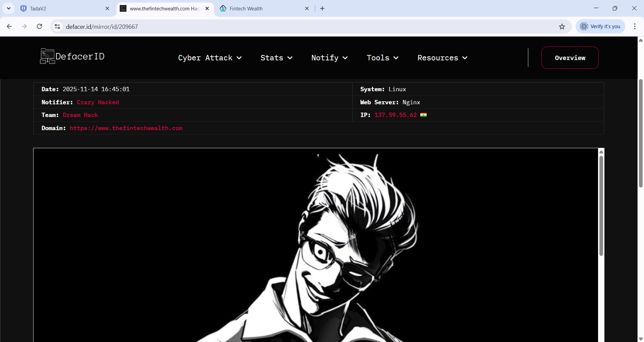The width and height of the screenshot is (644, 342).
Task: Open the Resources navigation menu
Action: [x=442, y=58]
